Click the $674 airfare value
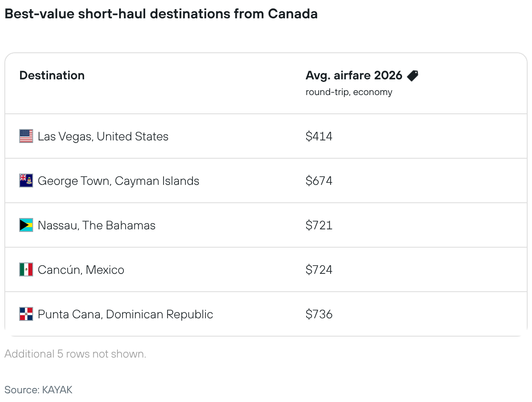Image resolution: width=532 pixels, height=402 pixels. tap(319, 181)
